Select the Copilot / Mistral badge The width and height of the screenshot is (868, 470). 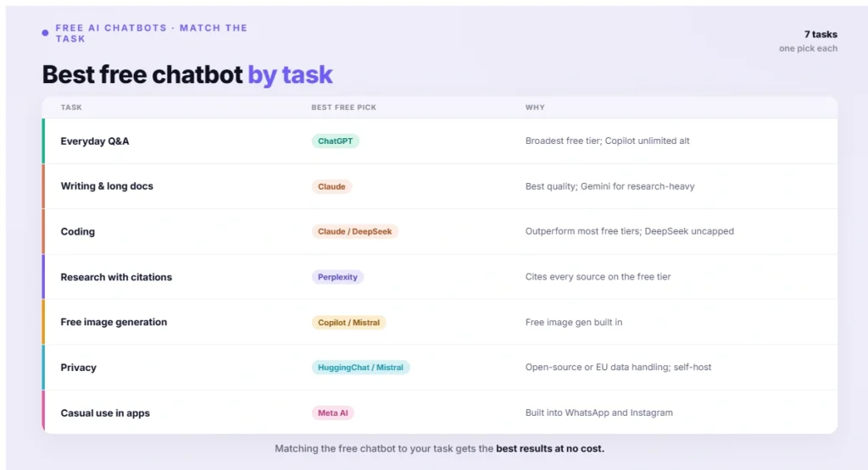348,323
